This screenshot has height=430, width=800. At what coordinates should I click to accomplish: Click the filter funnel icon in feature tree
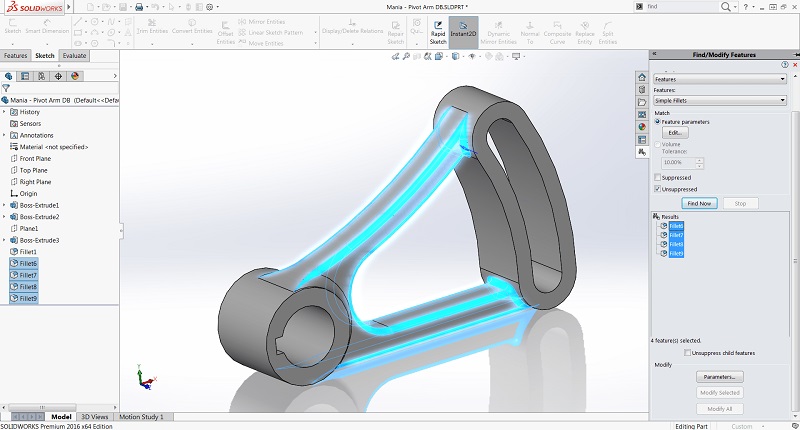[x=6, y=88]
